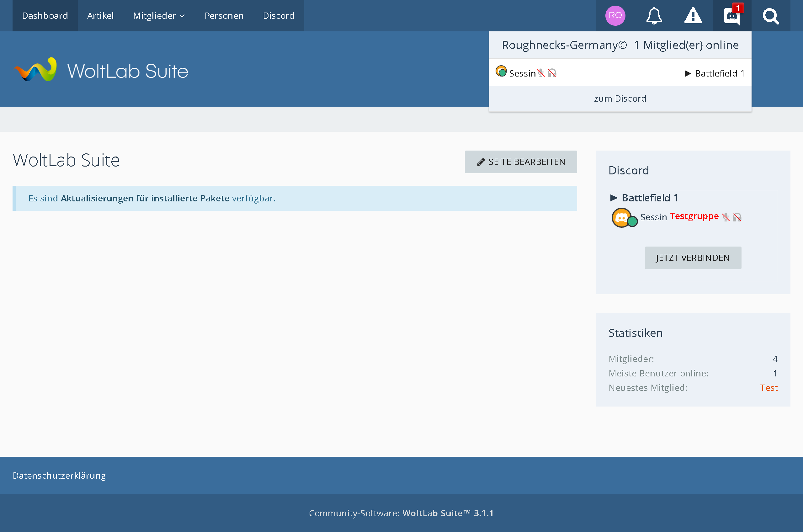The image size is (803, 532).
Task: Click Sessin's muted microphone icon in popup
Action: click(541, 73)
